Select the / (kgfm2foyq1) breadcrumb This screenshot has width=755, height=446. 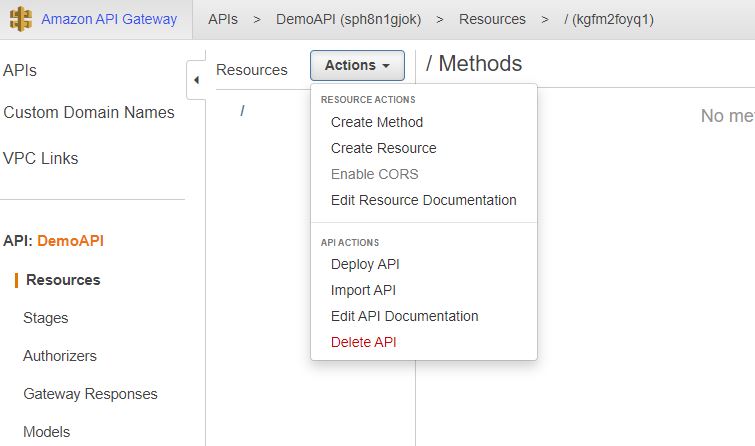pyautogui.click(x=609, y=20)
